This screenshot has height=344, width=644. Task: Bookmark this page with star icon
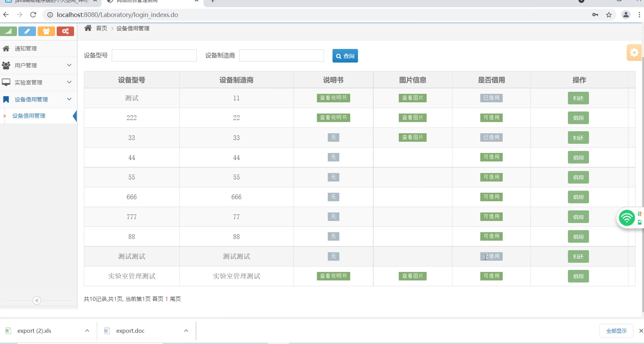point(609,15)
